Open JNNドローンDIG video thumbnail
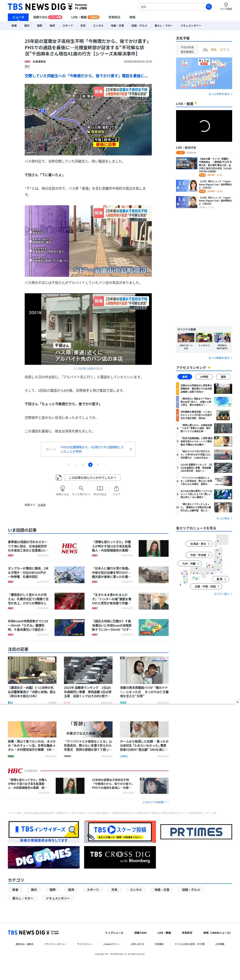 tap(186, 338)
